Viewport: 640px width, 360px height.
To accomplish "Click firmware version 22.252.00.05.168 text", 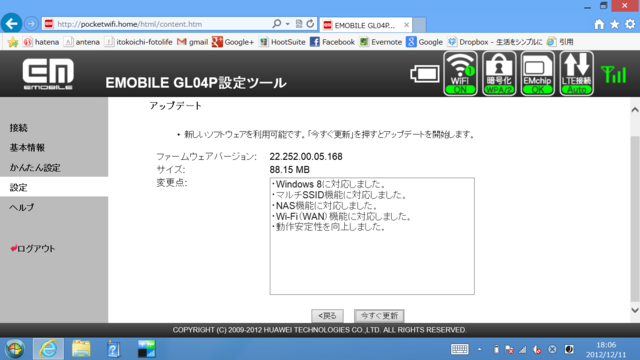I will click(306, 157).
